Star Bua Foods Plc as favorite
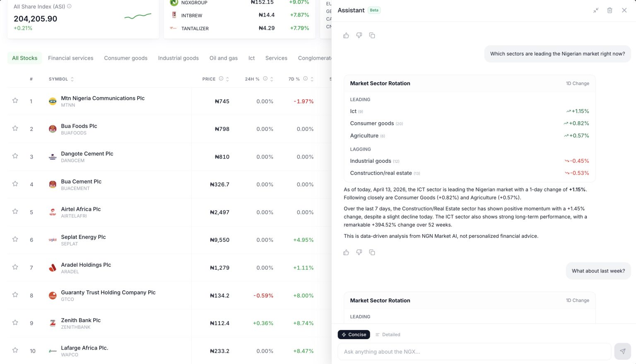This screenshot has width=636, height=364. pyautogui.click(x=15, y=128)
